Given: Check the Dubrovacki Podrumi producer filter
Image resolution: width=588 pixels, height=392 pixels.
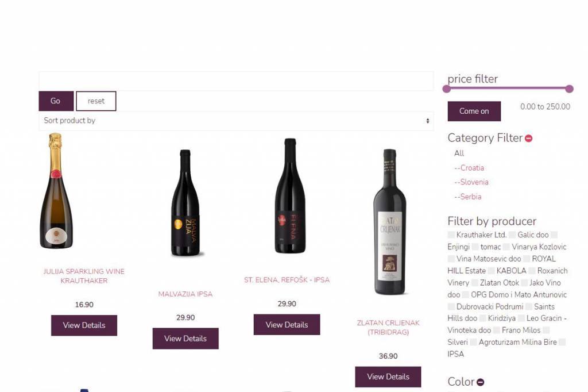Looking at the screenshot, I should click(451, 307).
